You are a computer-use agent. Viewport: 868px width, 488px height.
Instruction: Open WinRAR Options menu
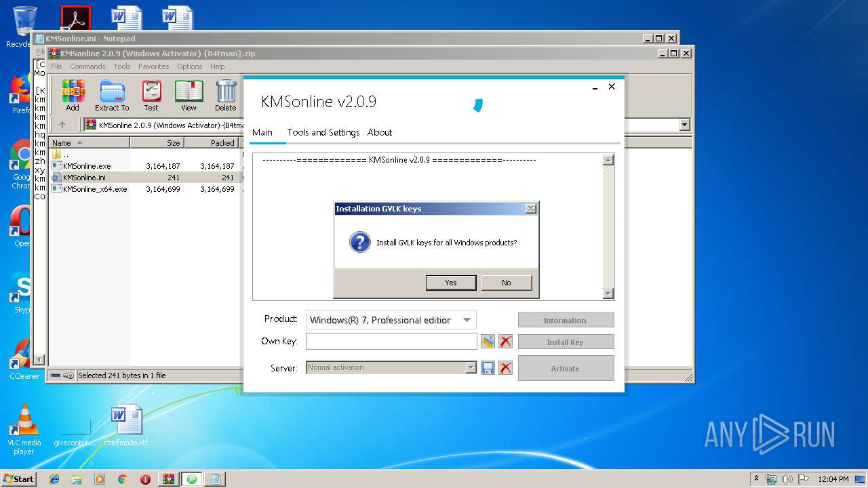[x=190, y=66]
